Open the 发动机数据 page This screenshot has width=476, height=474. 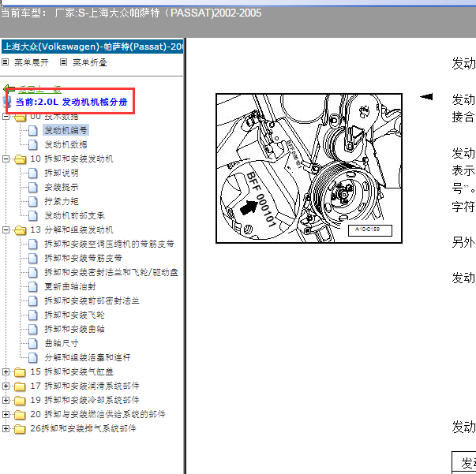(x=66, y=144)
